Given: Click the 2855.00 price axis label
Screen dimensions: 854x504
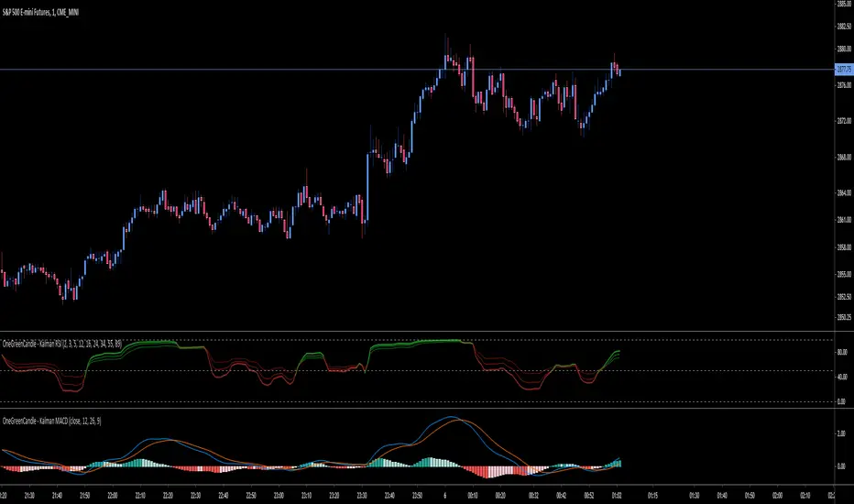Looking at the screenshot, I should click(844, 275).
